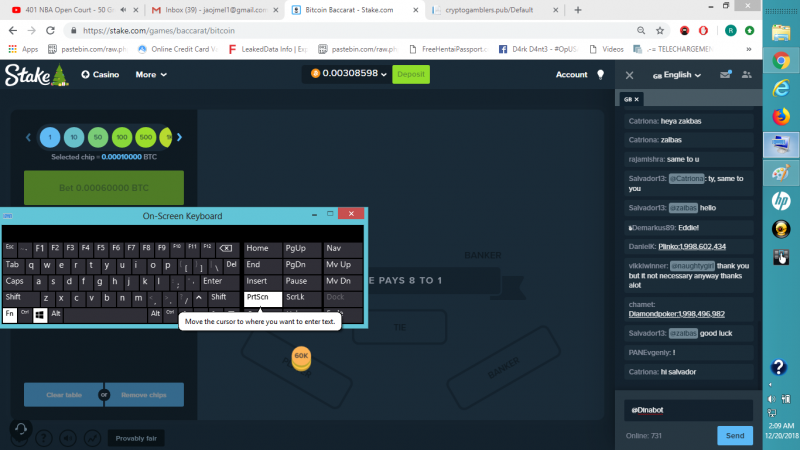The height and width of the screenshot is (450, 800).
Task: Open a new browser tab with the plus
Action: 578,10
